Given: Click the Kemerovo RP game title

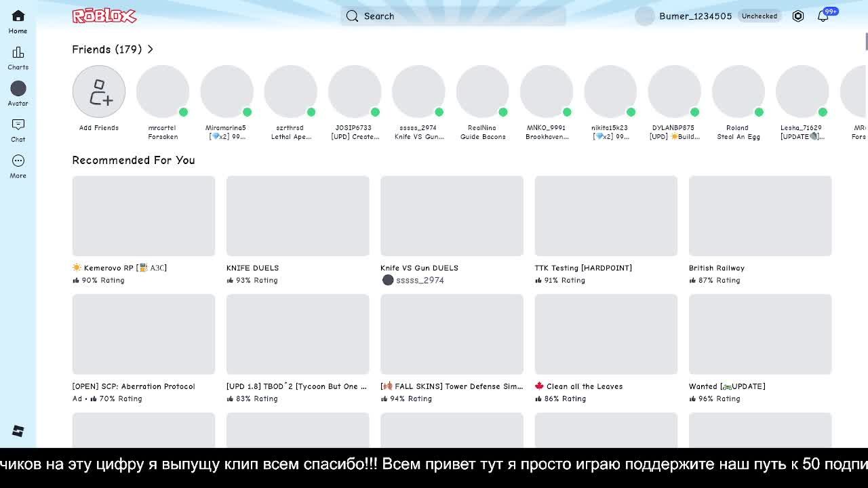Looking at the screenshot, I should (120, 268).
